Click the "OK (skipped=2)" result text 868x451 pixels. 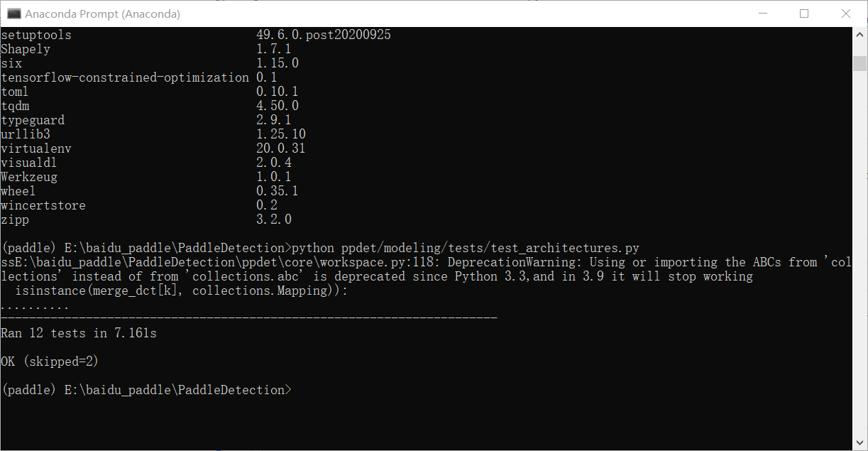point(50,362)
